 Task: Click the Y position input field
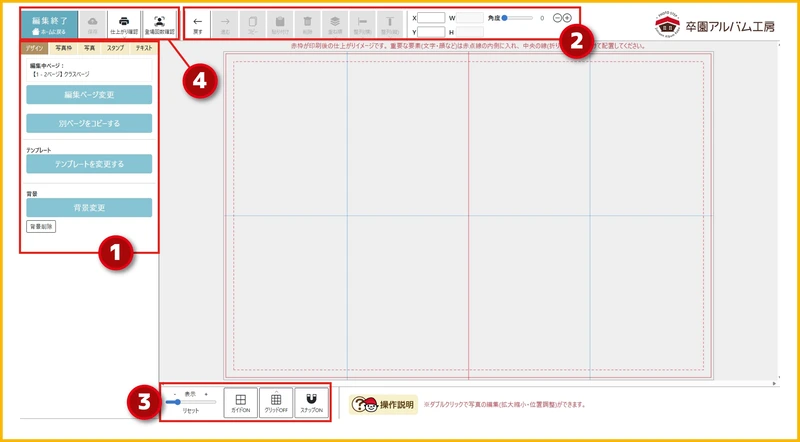click(x=431, y=32)
